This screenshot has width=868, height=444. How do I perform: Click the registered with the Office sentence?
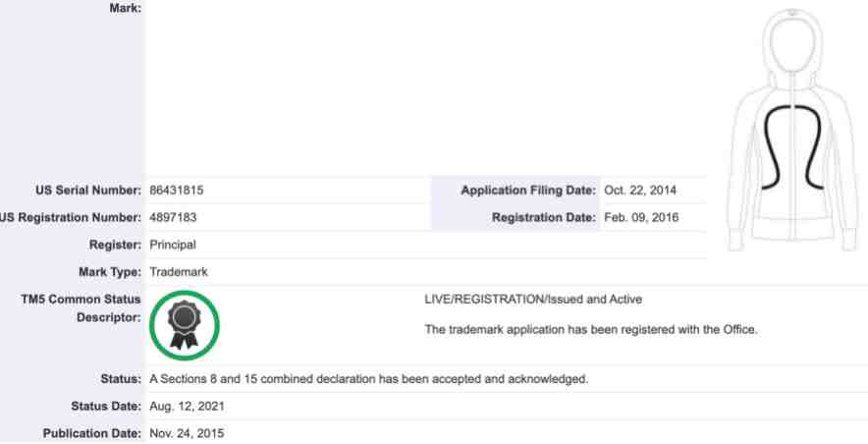(591, 330)
